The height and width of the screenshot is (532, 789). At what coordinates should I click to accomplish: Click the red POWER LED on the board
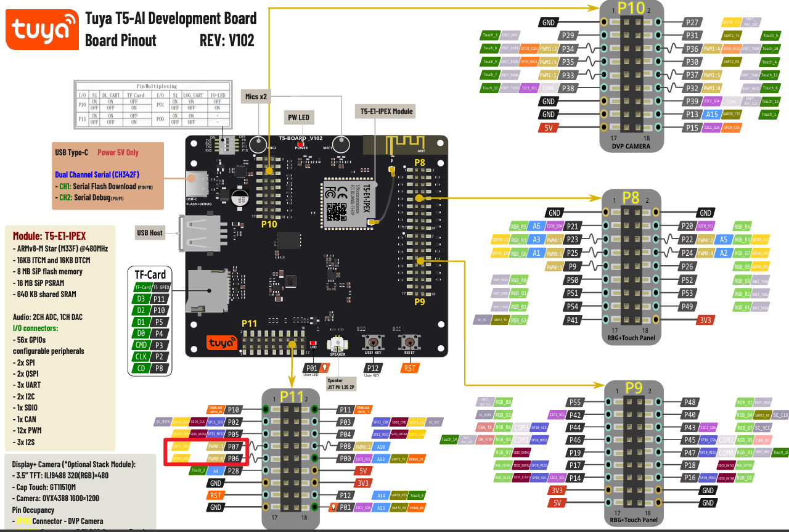click(301, 144)
